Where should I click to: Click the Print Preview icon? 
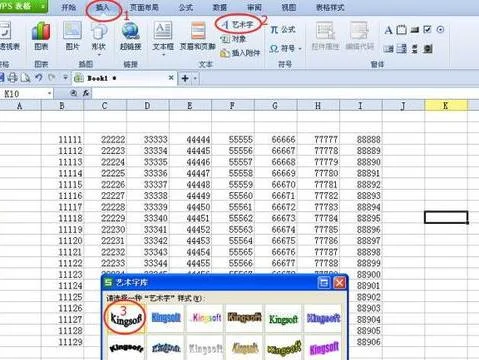(x=25, y=78)
